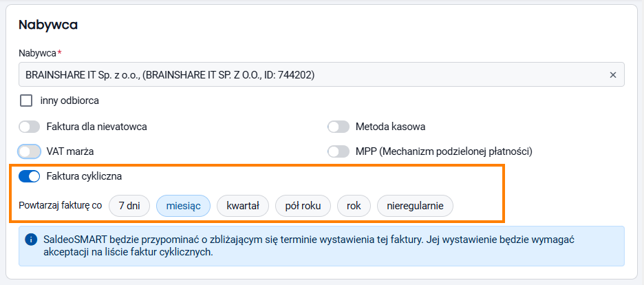
Task: Toggle the 'VAT marża' switch
Action: 30,151
